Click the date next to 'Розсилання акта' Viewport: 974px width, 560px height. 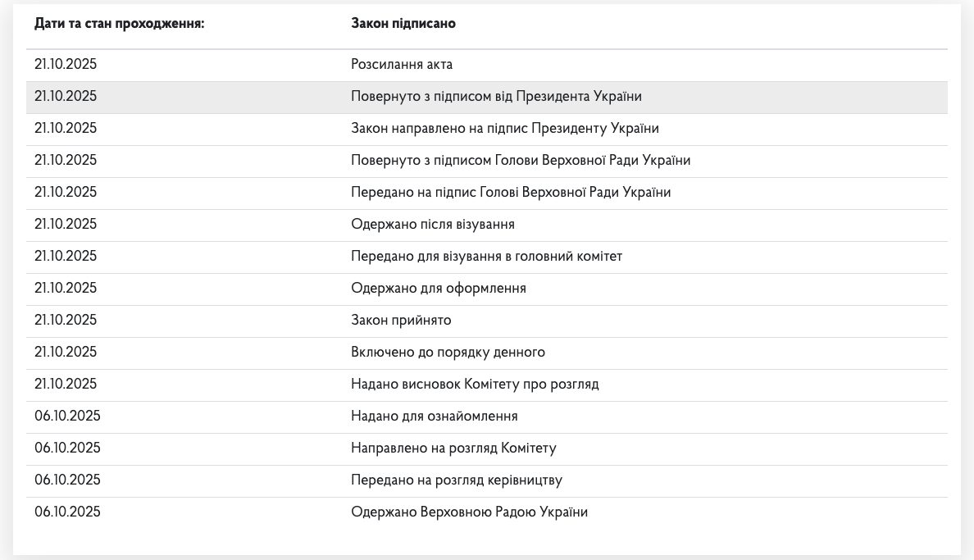pyautogui.click(x=66, y=65)
